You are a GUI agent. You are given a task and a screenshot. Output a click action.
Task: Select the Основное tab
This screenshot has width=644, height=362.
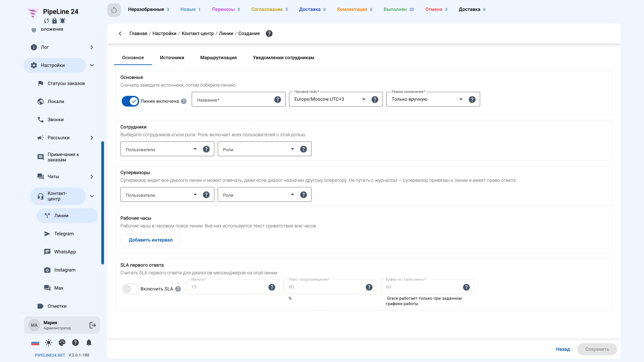(133, 58)
